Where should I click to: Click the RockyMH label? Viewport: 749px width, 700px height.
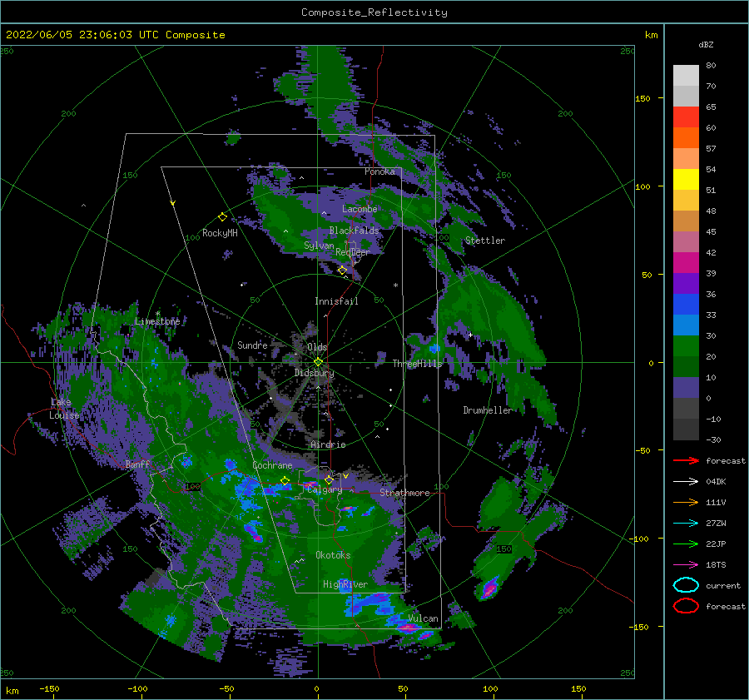[x=220, y=233]
